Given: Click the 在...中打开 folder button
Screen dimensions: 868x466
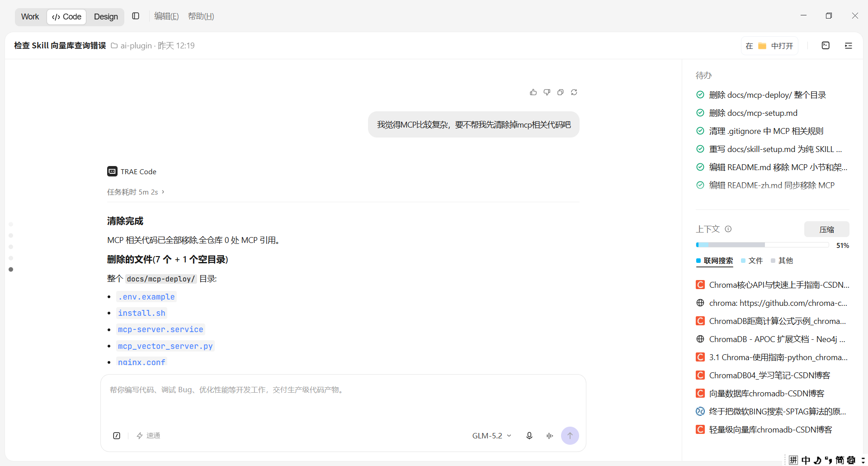Looking at the screenshot, I should point(769,46).
